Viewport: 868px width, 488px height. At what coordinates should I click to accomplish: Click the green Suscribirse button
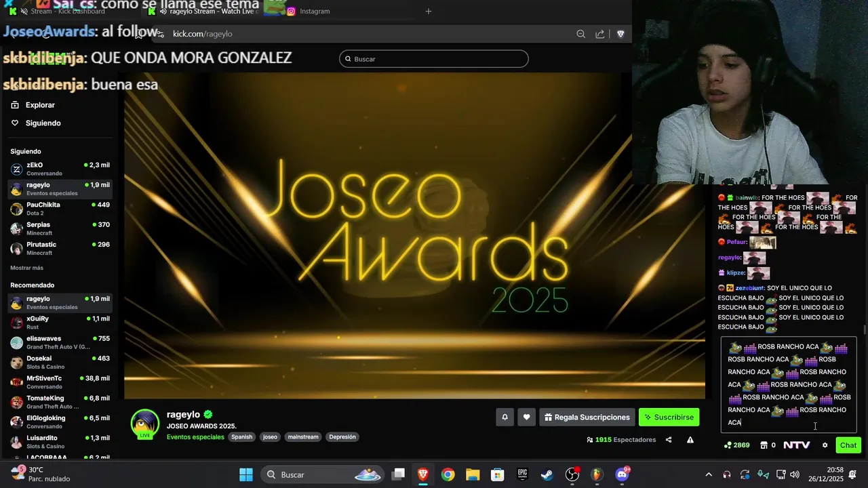[x=669, y=418]
